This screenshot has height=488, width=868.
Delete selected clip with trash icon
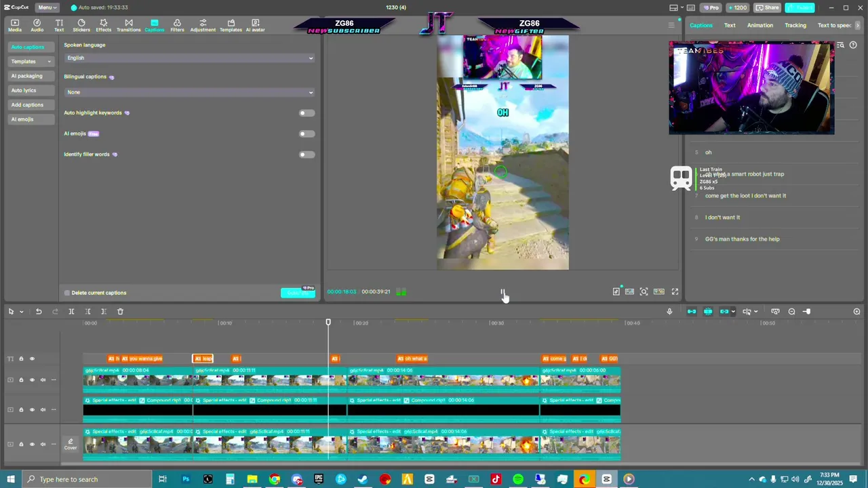[120, 311]
